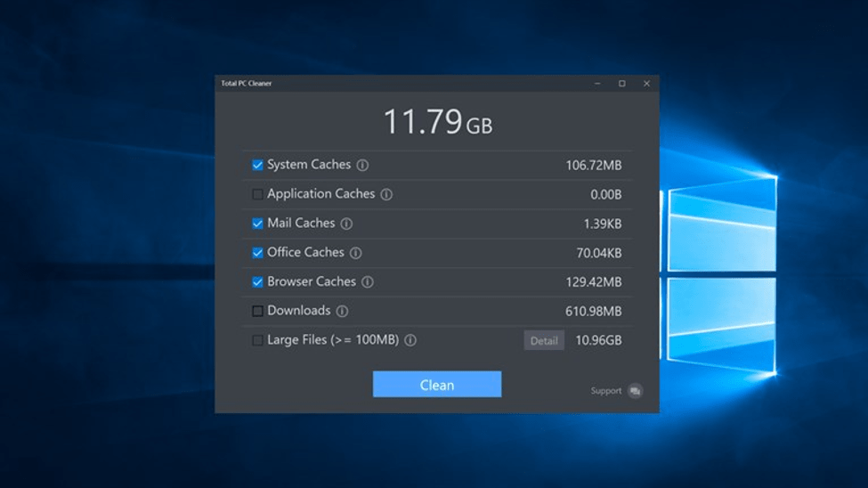Minimize the Total PC Cleaner window
868x488 pixels.
[x=597, y=84]
